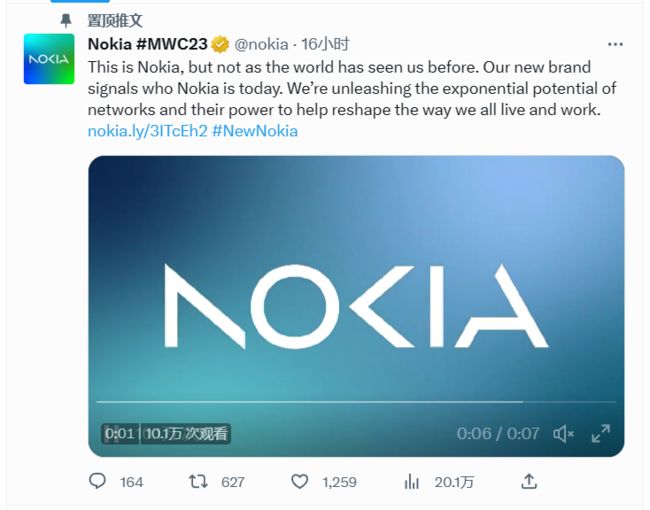Open the reply comment icon

coord(97,481)
